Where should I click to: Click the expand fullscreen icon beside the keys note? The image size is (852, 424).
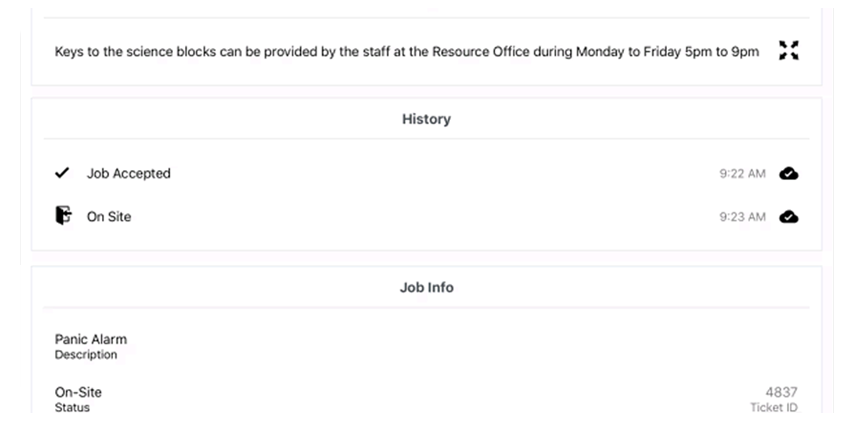(788, 51)
